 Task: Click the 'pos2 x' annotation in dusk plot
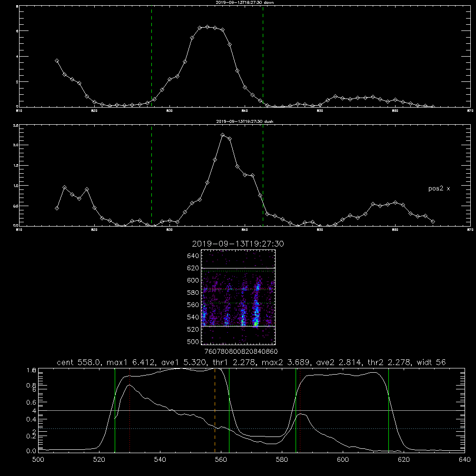pyautogui.click(x=439, y=188)
